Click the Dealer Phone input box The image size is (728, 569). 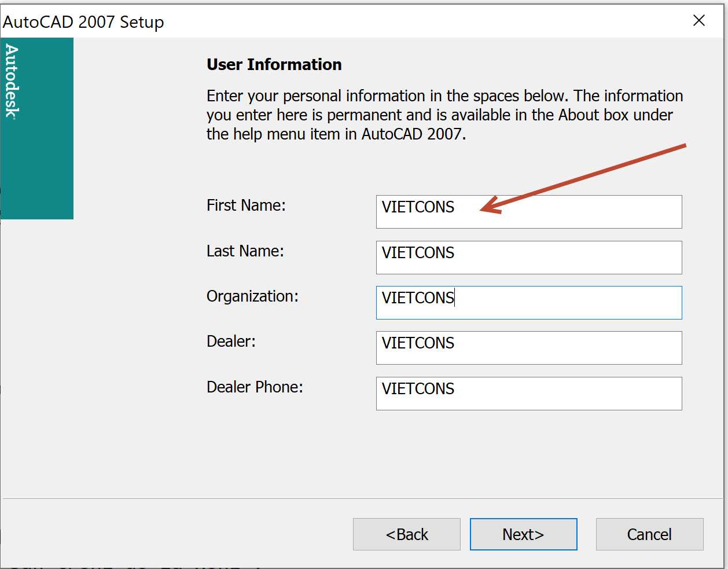point(528,394)
